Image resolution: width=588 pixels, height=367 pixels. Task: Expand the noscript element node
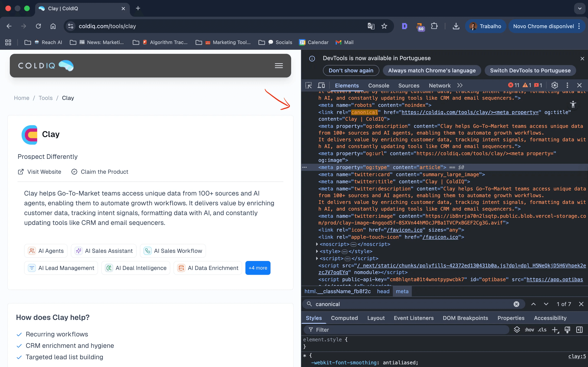click(x=317, y=244)
